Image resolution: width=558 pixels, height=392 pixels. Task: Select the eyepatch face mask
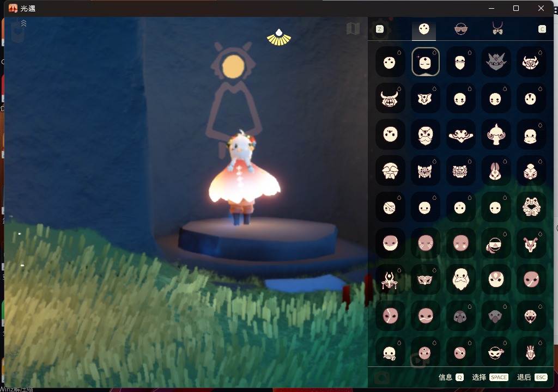pyautogui.click(x=390, y=207)
